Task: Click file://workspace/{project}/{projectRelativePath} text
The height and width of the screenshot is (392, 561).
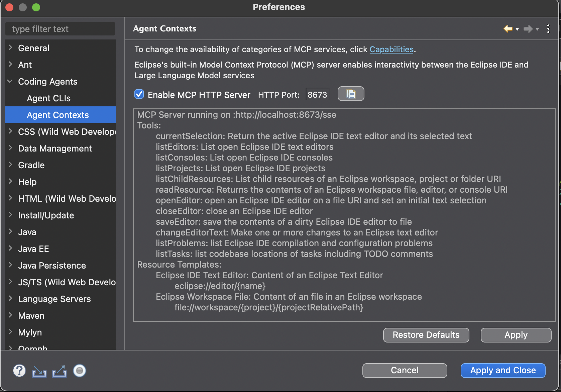Action: pyautogui.click(x=269, y=307)
